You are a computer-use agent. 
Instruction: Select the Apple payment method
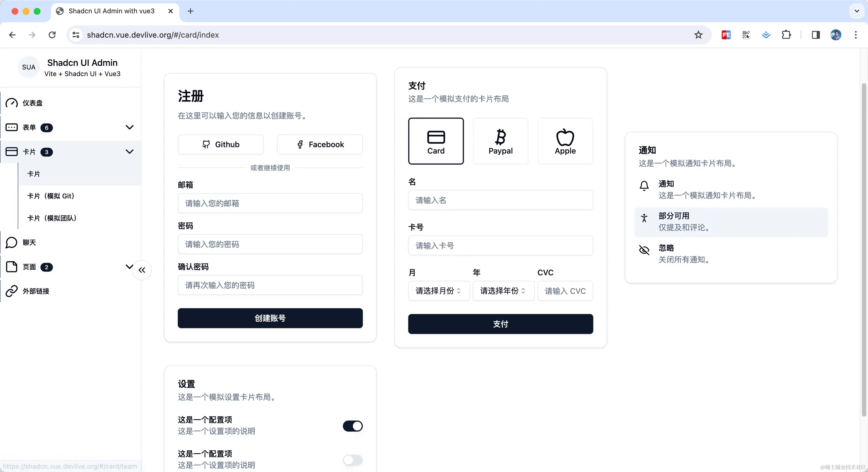(565, 141)
